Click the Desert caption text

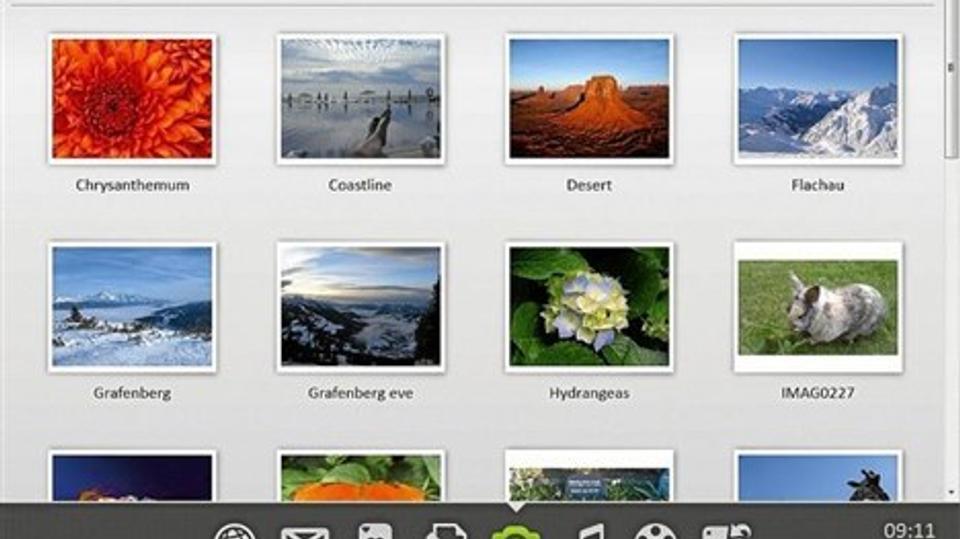[x=589, y=185]
